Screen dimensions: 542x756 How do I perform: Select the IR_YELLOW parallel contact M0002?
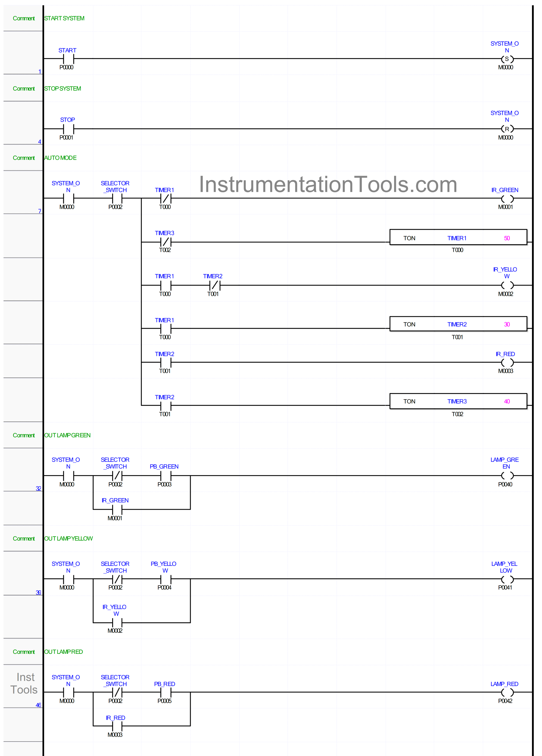(117, 623)
